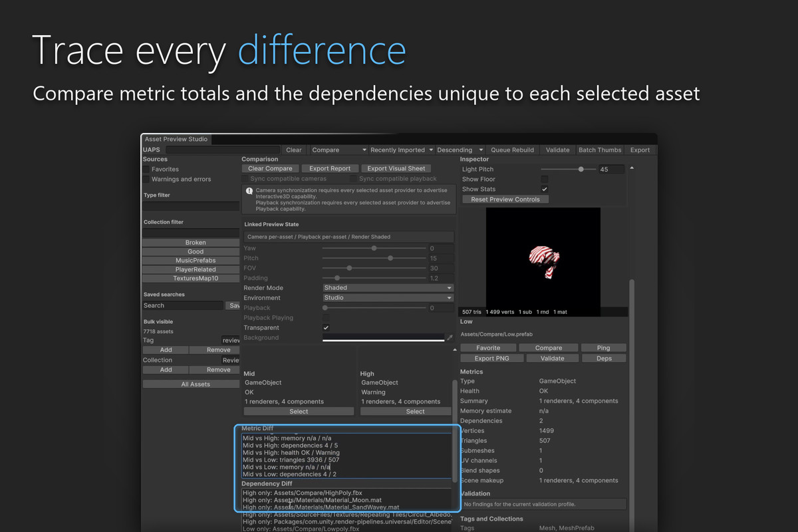Click 'Assets/Compare/Low.prefab' path text
Viewport: 798px width, 532px height.
click(496, 334)
